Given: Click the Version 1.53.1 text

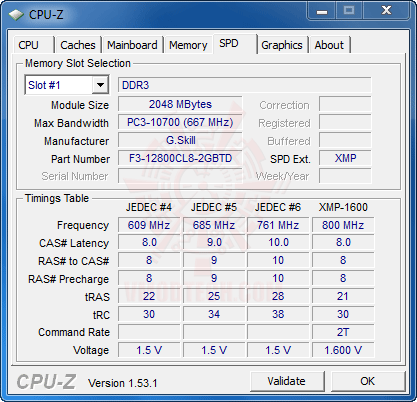Looking at the screenshot, I should tap(122, 383).
